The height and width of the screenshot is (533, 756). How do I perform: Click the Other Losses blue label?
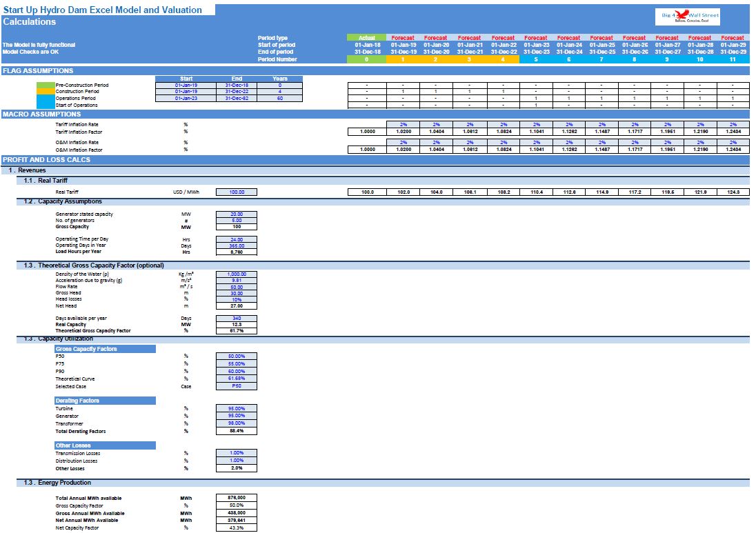105,445
